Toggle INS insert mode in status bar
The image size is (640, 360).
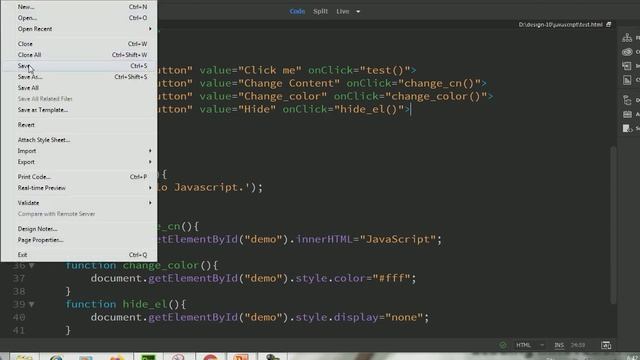(x=559, y=345)
